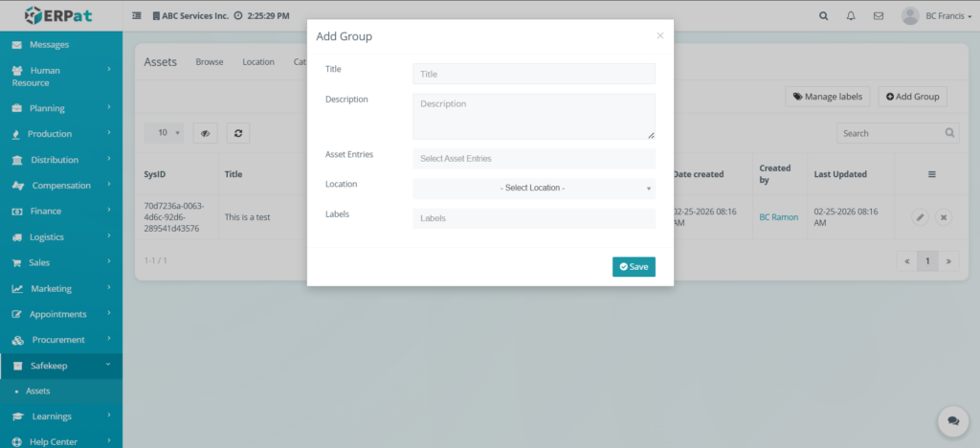Switch to the Browse tab

[x=210, y=62]
